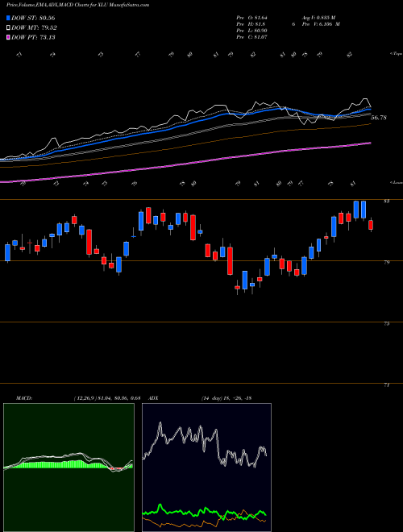
Task: Click the 75 price axis label
Action: tap(386, 324)
